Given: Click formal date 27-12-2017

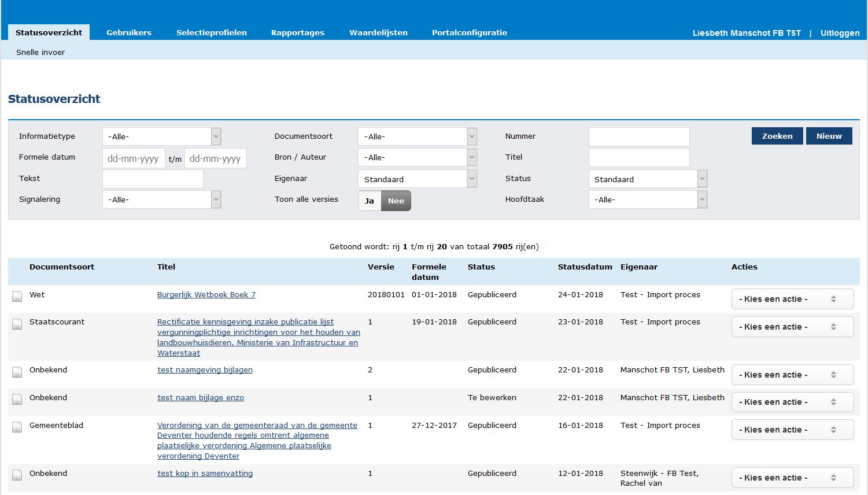Looking at the screenshot, I should click(x=434, y=425).
